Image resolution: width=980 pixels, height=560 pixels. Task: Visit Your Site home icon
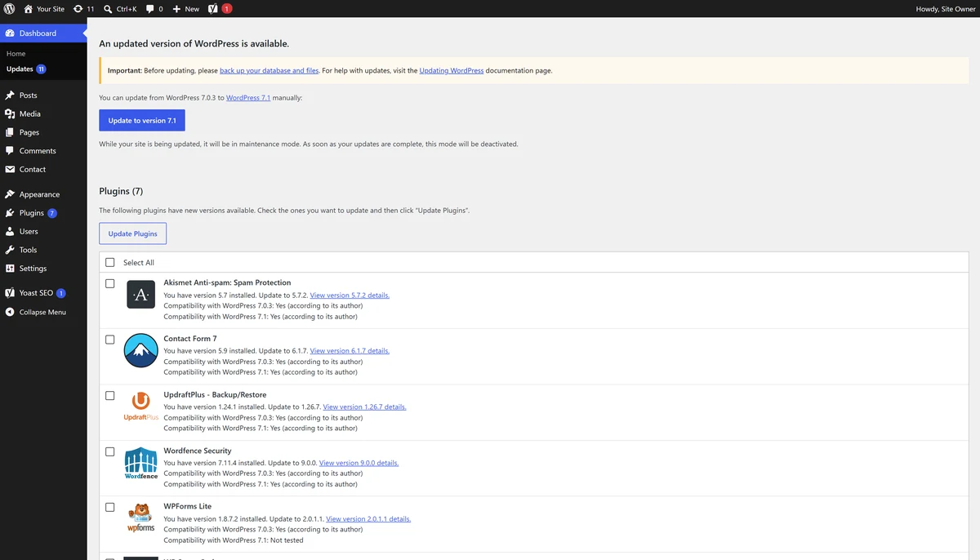[x=29, y=9]
